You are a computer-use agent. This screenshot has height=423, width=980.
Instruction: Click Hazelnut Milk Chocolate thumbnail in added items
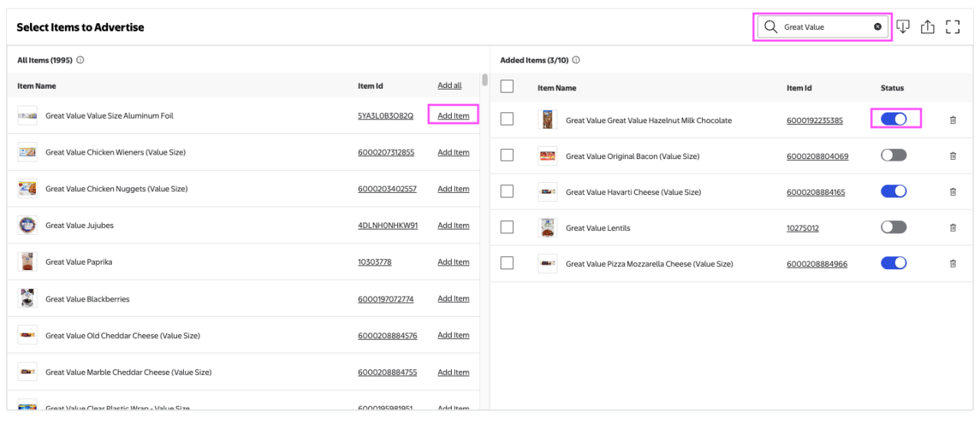[547, 120]
